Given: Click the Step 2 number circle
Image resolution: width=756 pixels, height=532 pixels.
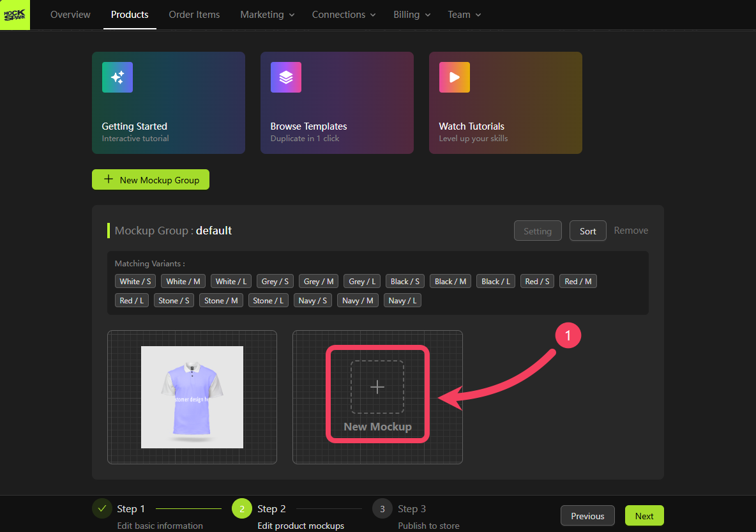Looking at the screenshot, I should tap(242, 508).
